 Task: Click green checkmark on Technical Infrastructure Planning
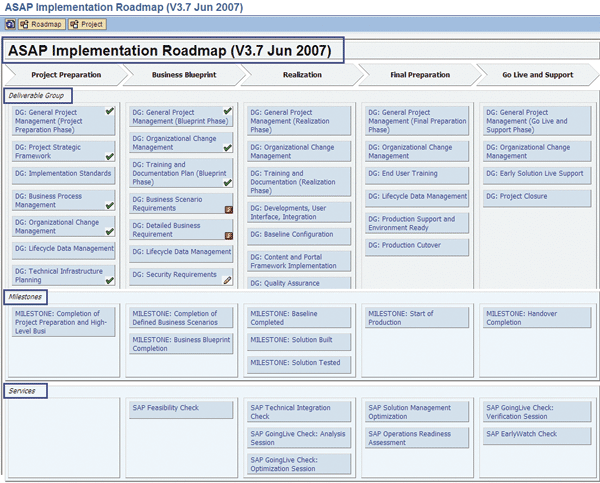pos(110,280)
